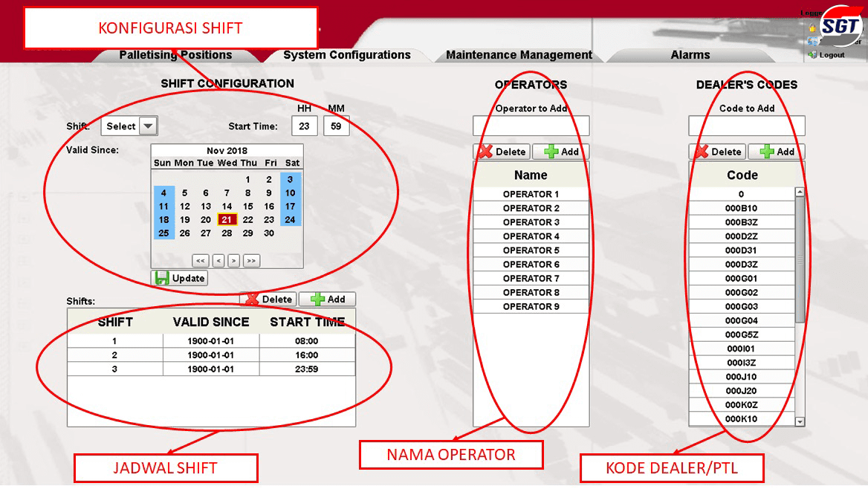Select November 21 in calendar
This screenshot has height=489, width=868.
tap(227, 220)
